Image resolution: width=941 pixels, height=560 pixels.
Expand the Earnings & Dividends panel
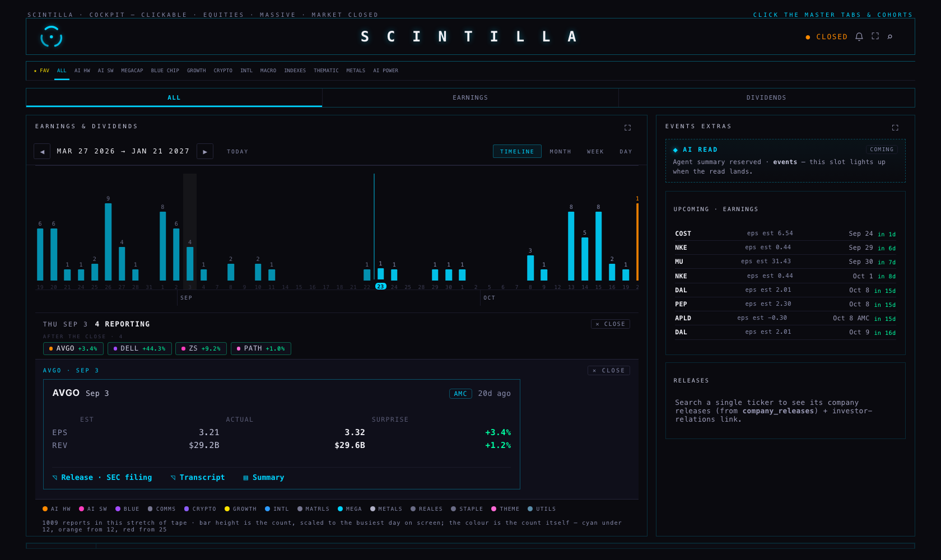click(x=627, y=128)
